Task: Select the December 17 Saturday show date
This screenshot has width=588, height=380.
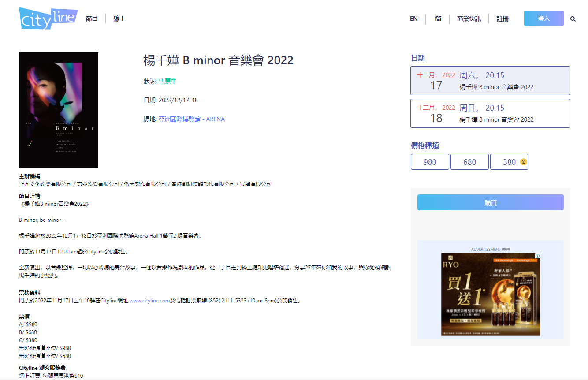Action: click(x=490, y=81)
